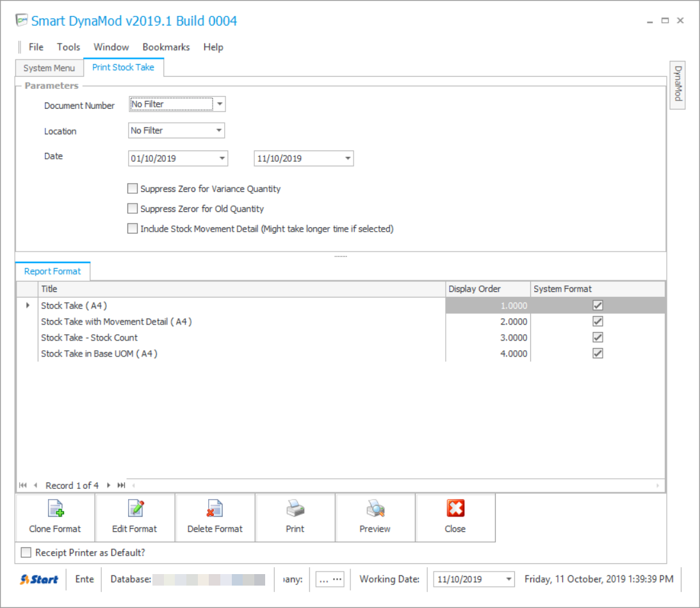The width and height of the screenshot is (700, 608).
Task: Sort by the Title column header
Action: click(x=241, y=289)
